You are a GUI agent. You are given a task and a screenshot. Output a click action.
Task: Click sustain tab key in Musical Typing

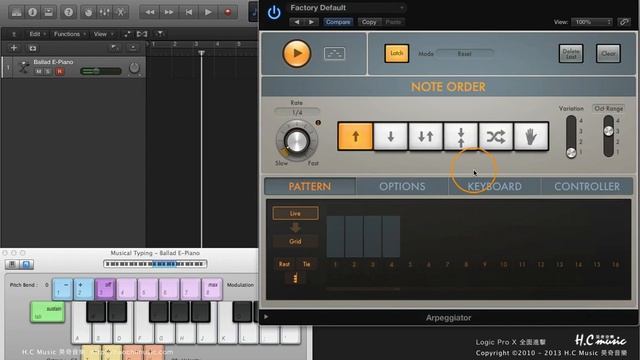pos(47,312)
